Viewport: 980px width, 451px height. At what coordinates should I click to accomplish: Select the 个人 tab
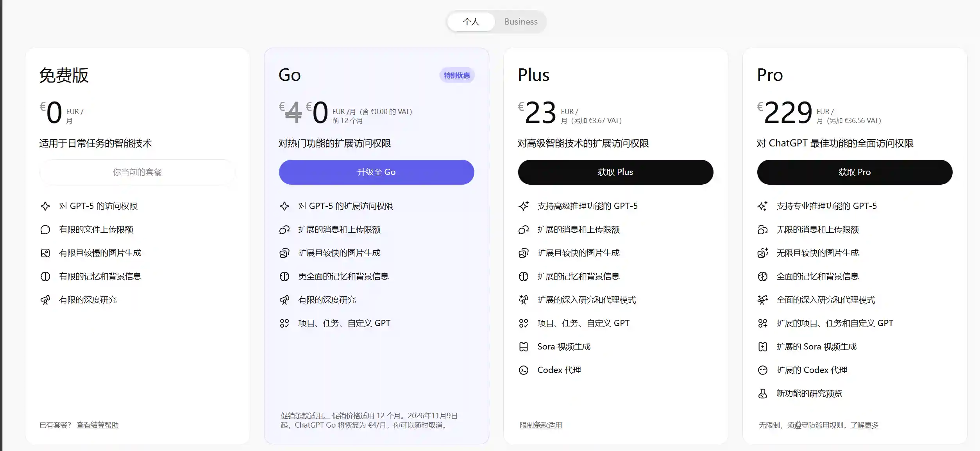[471, 22]
